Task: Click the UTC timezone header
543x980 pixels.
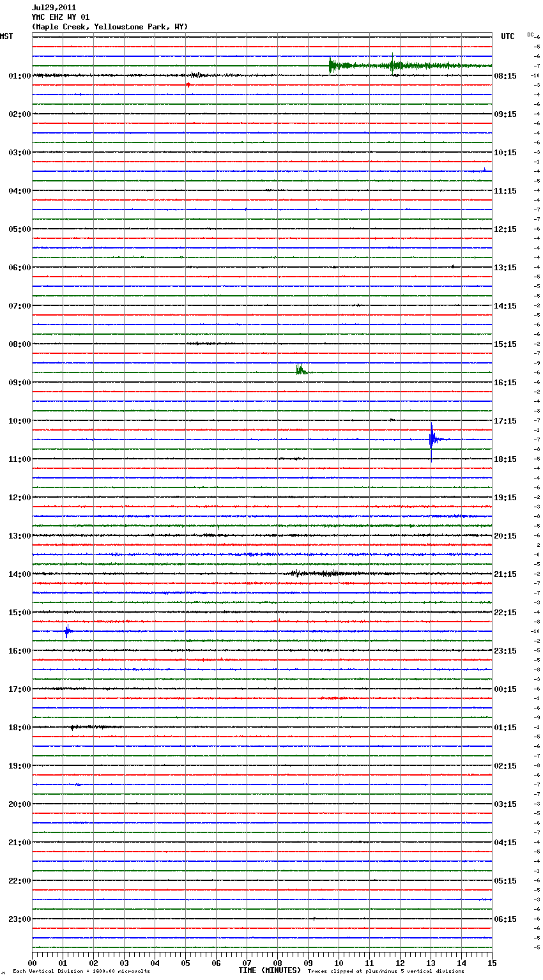Action: [x=508, y=36]
